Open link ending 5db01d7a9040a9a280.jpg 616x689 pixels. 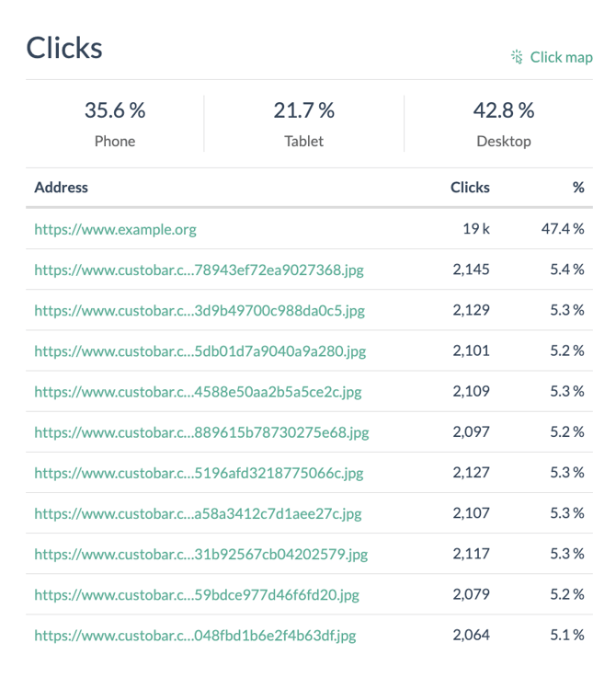(x=200, y=350)
